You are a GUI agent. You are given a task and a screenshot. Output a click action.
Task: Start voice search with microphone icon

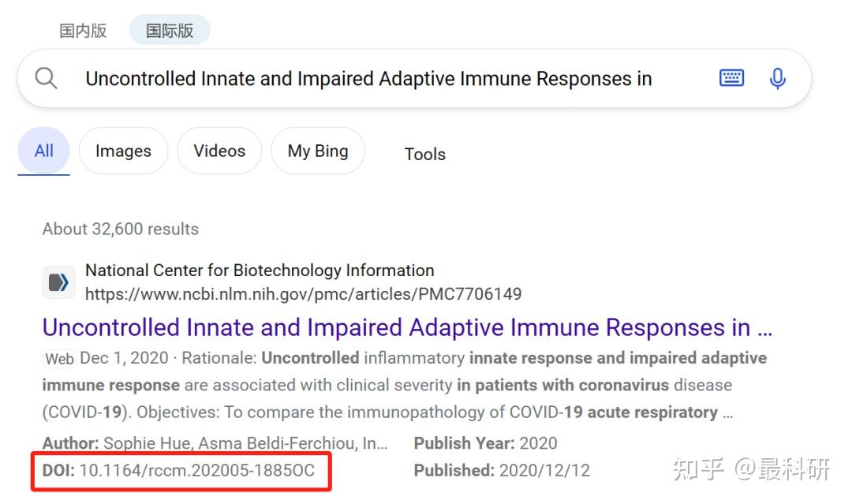click(x=777, y=78)
